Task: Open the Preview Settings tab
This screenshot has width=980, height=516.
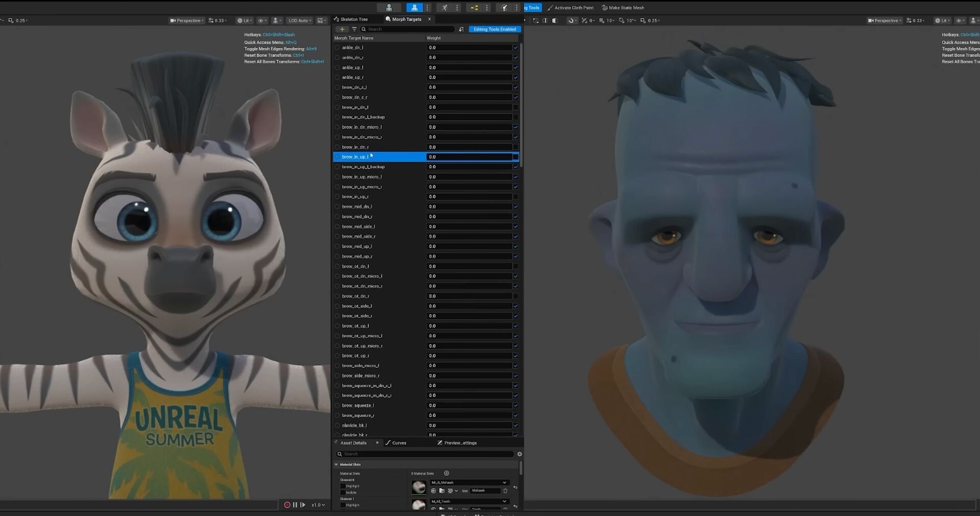Action: coord(457,443)
